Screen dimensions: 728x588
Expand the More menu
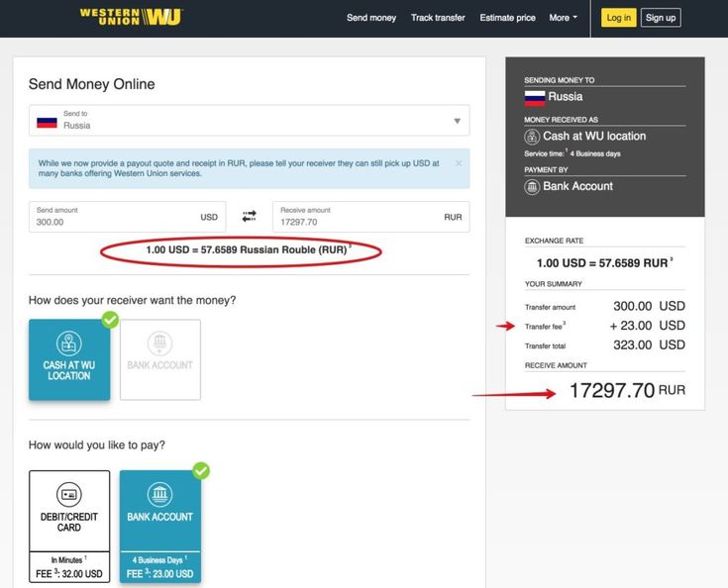[x=564, y=18]
